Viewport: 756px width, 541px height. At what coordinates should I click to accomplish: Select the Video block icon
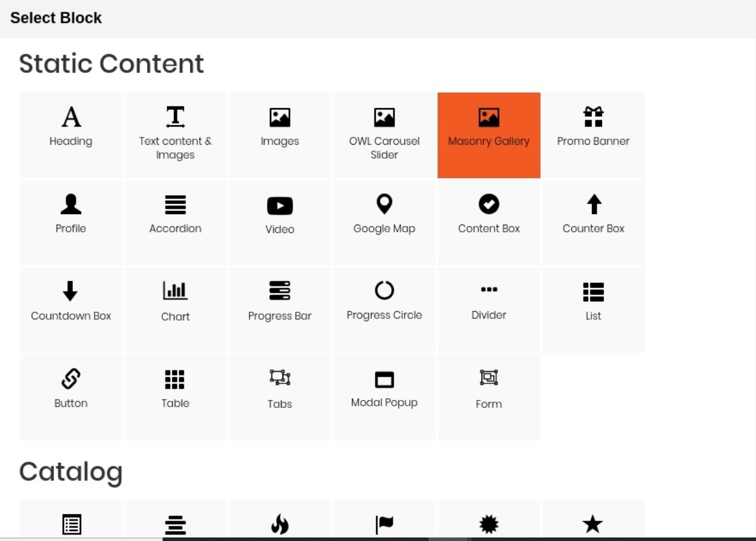pyautogui.click(x=280, y=206)
